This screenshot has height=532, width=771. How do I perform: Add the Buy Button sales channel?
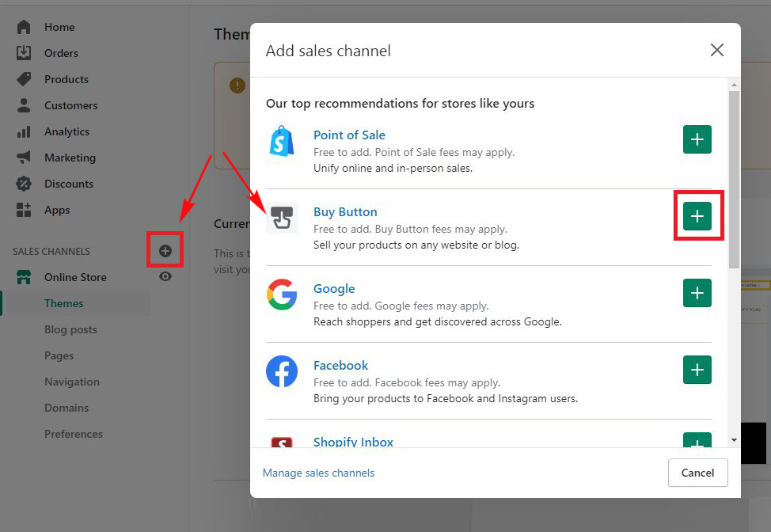tap(697, 216)
